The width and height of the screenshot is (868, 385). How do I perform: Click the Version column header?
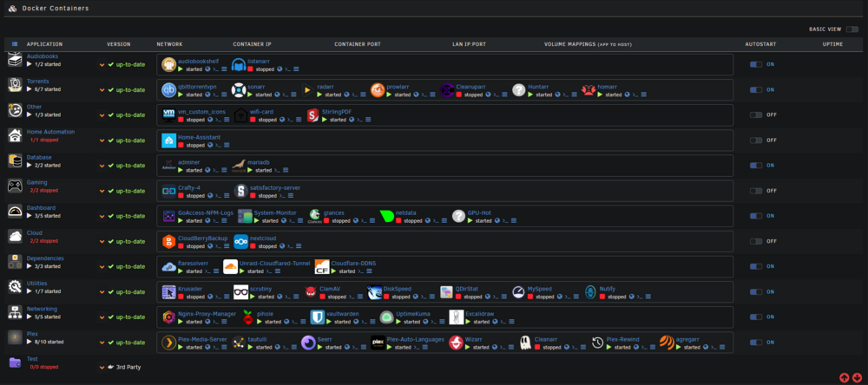pyautogui.click(x=118, y=44)
